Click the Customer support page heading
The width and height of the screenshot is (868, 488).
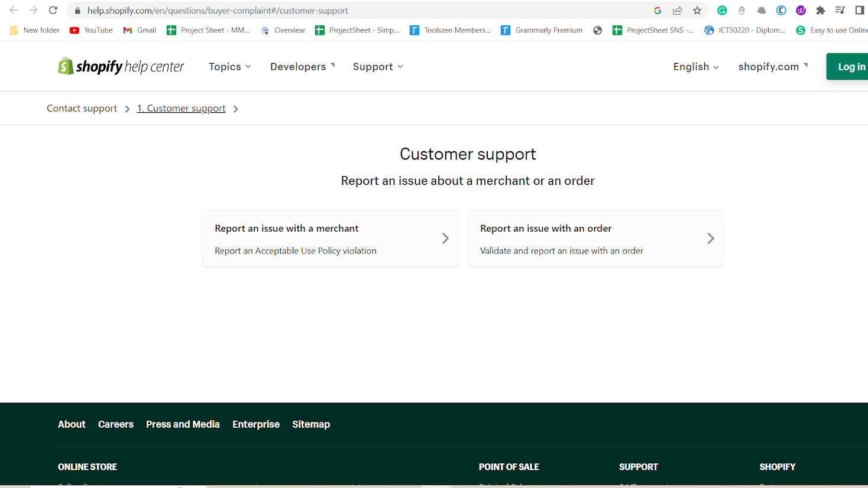[468, 154]
